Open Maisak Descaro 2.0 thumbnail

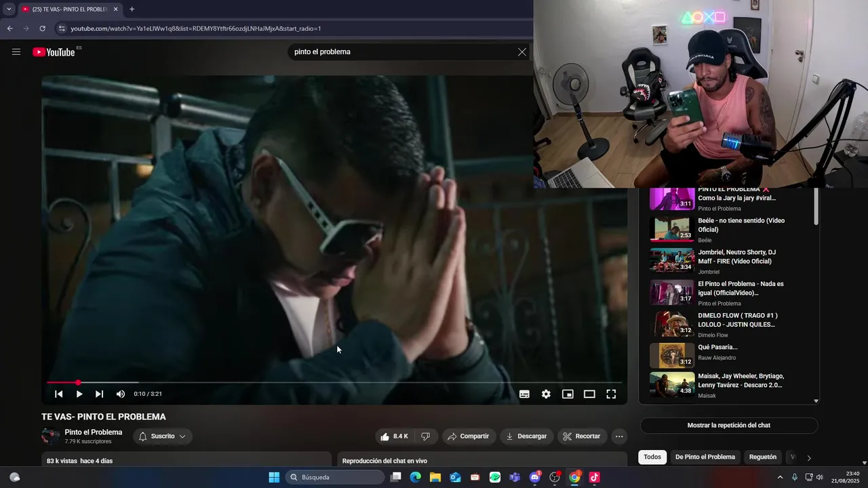point(672,384)
